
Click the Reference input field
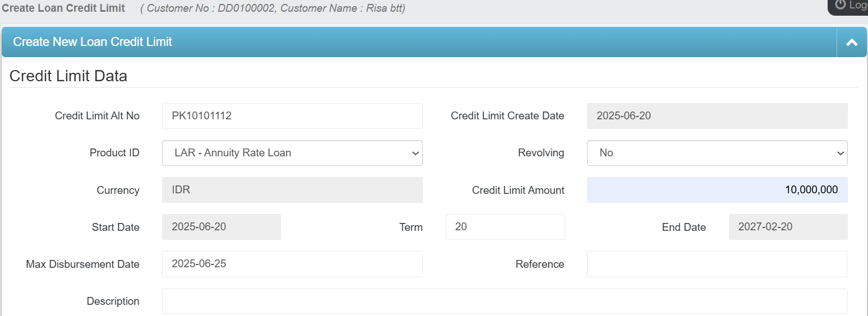[717, 264]
